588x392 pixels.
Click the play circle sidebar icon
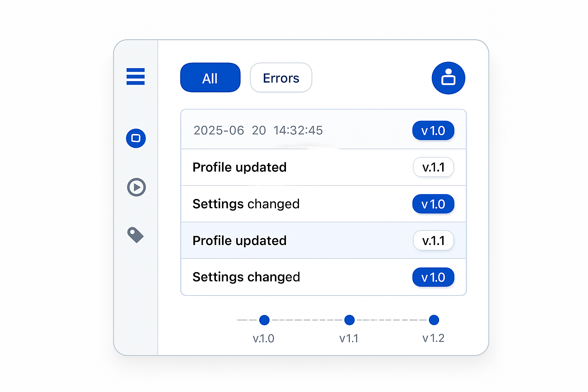(x=136, y=187)
